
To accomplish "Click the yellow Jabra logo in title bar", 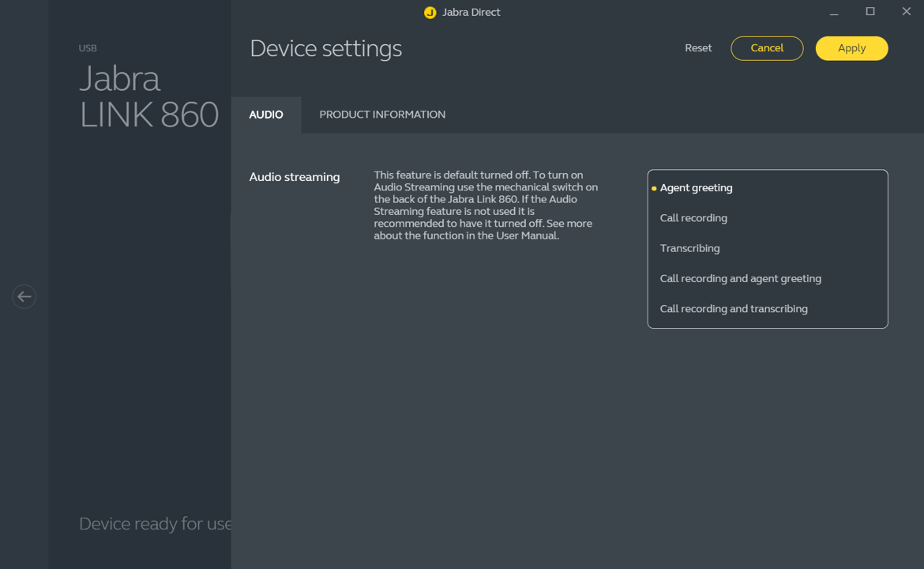I will (430, 13).
